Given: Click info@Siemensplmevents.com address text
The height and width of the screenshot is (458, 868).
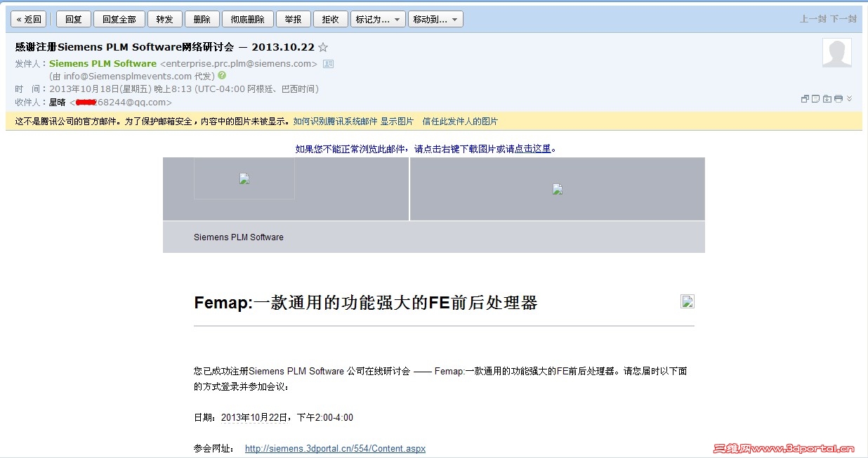Looking at the screenshot, I should (128, 76).
